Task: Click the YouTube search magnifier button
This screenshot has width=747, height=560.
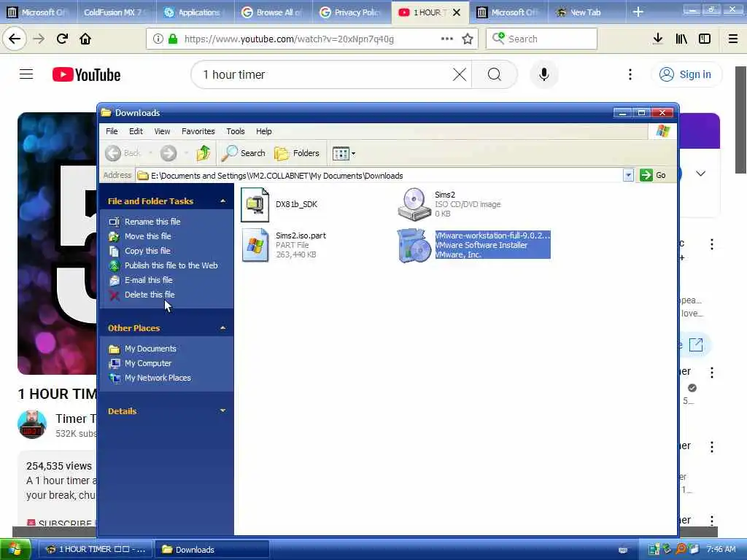Action: tap(495, 74)
